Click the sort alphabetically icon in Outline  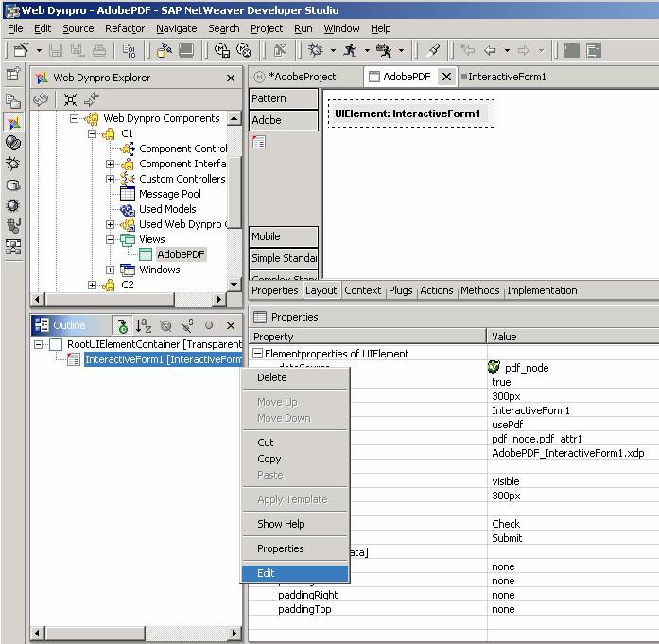[144, 326]
